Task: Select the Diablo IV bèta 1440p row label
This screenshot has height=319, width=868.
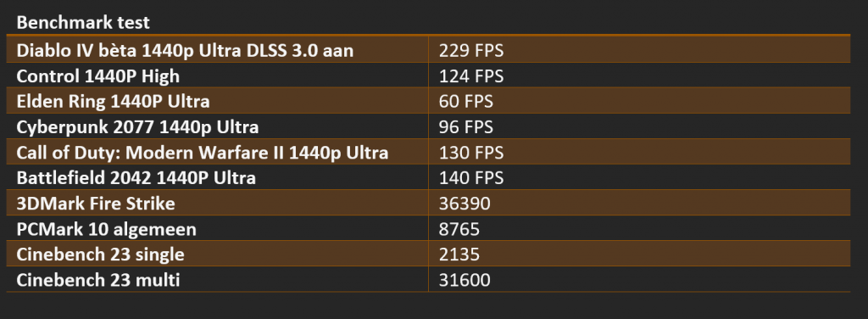Action: pyautogui.click(x=185, y=50)
